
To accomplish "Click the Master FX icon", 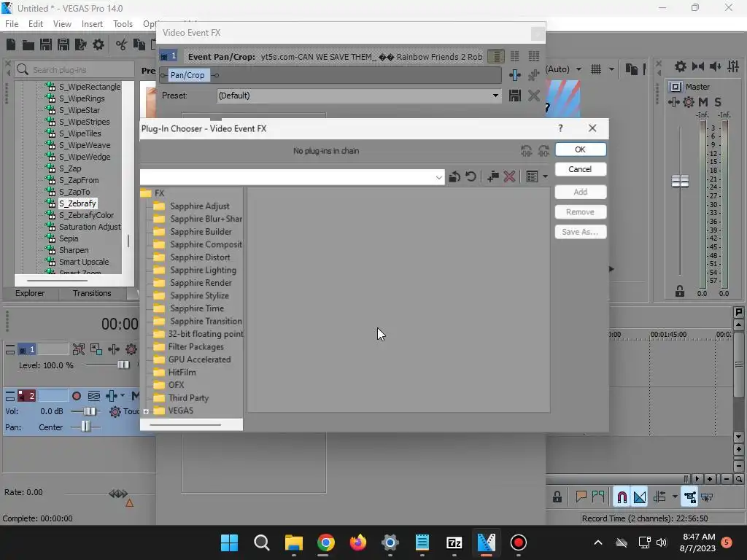I will tap(673, 102).
